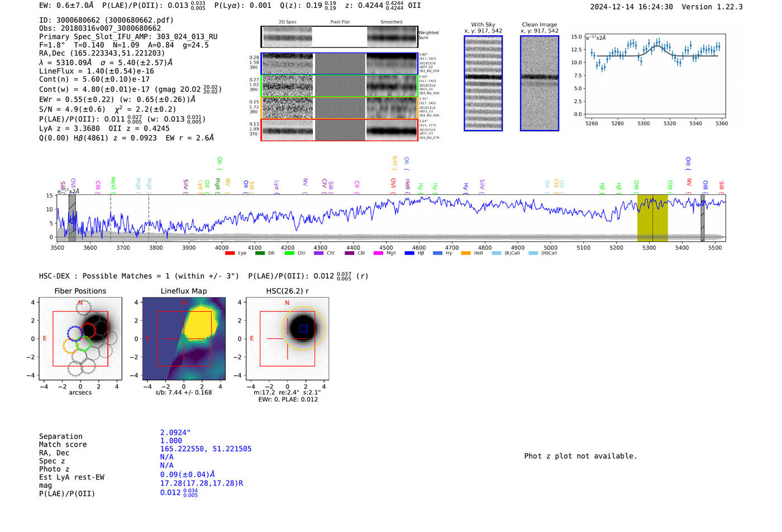Click the HSC(26.2) r image

click(x=287, y=339)
